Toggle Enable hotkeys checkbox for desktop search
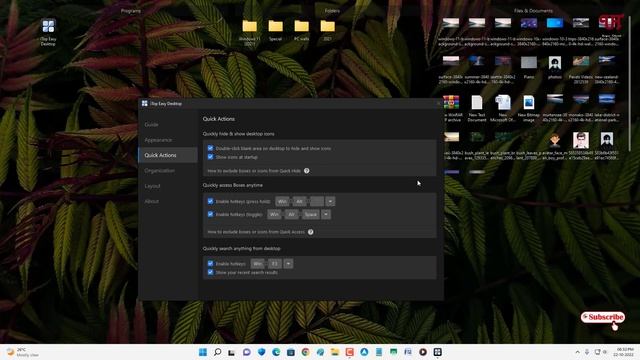Viewport: 640px width, 360px height. (210, 264)
